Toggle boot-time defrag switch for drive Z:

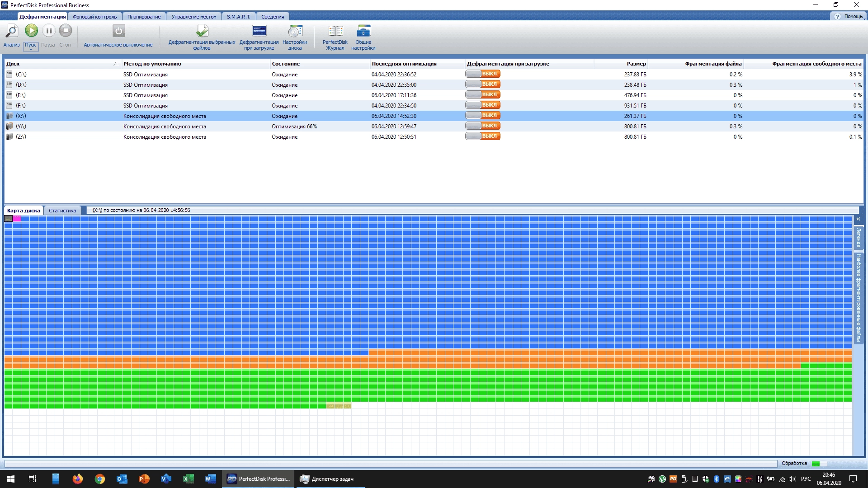point(483,136)
